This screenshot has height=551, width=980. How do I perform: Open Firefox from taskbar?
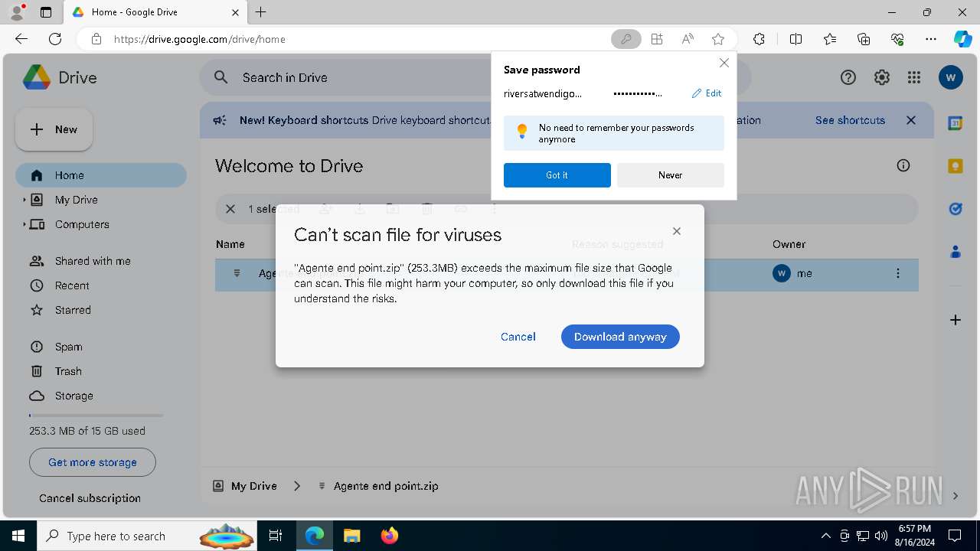390,536
